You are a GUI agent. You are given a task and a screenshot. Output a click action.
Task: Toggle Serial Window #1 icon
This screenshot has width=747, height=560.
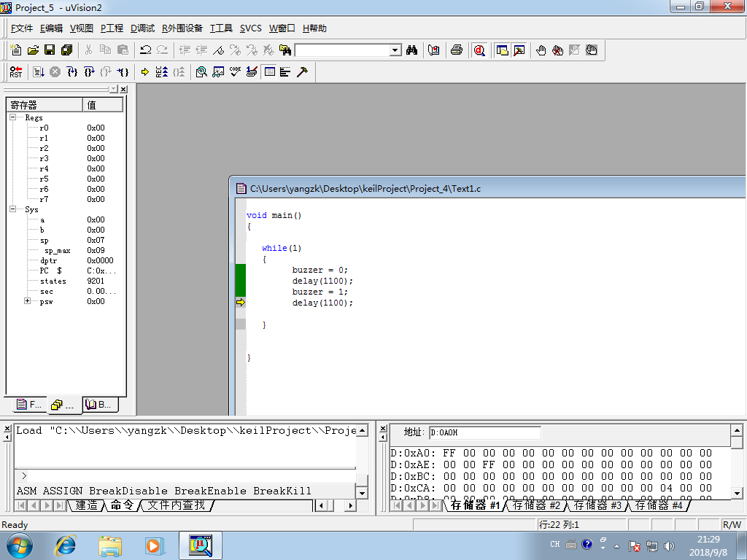(x=252, y=72)
